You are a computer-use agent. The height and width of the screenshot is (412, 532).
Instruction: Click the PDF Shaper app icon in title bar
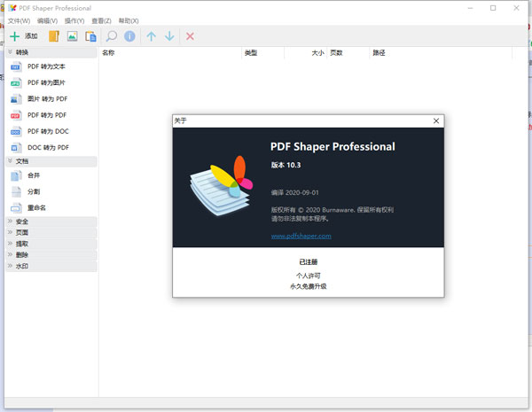pyautogui.click(x=13, y=8)
